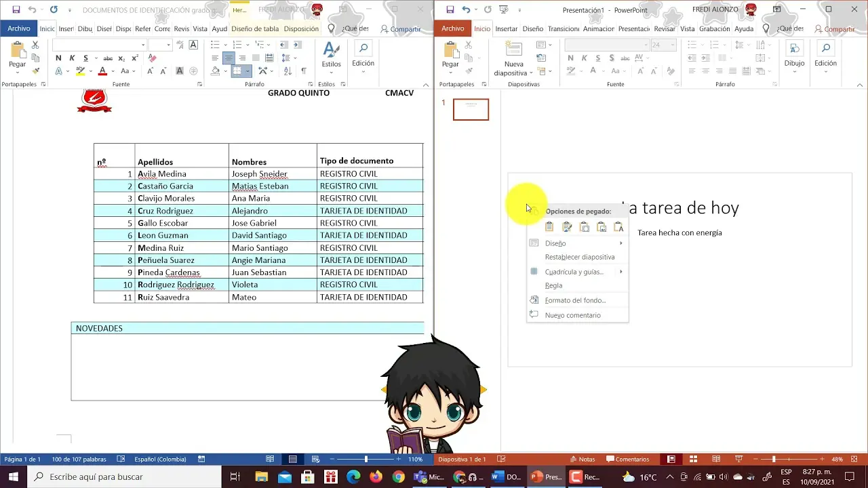
Task: Click the bullet list icon in Word
Action: [x=215, y=45]
